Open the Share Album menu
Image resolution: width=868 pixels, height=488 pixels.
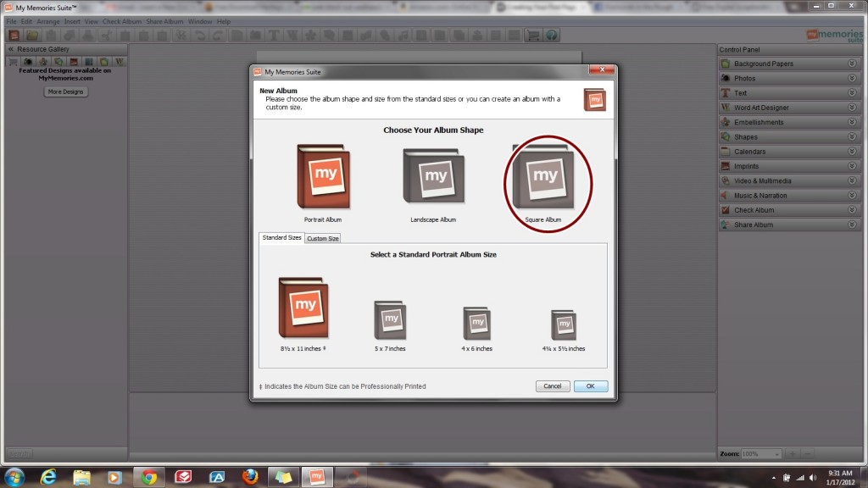tap(163, 21)
